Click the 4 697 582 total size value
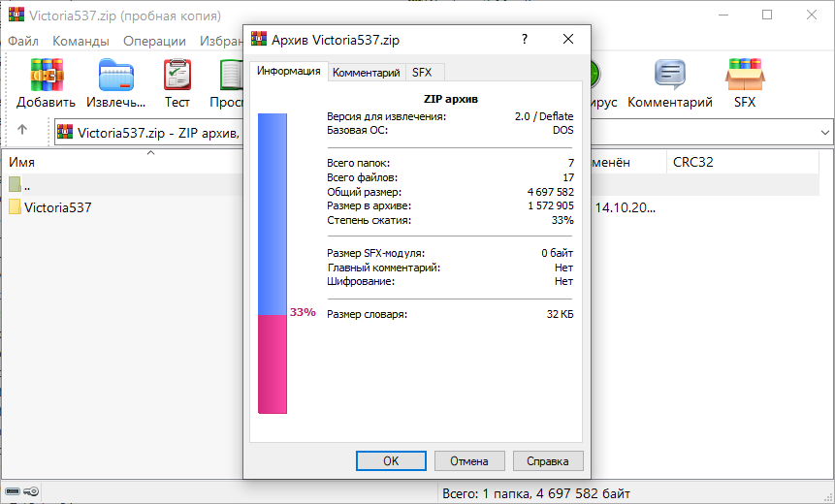Image resolution: width=835 pixels, height=504 pixels. coord(551,192)
